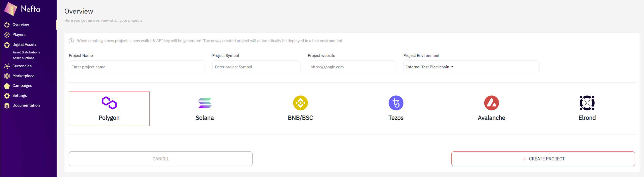This screenshot has height=177, width=644.
Task: Select the Avalanche label
Action: point(491,118)
